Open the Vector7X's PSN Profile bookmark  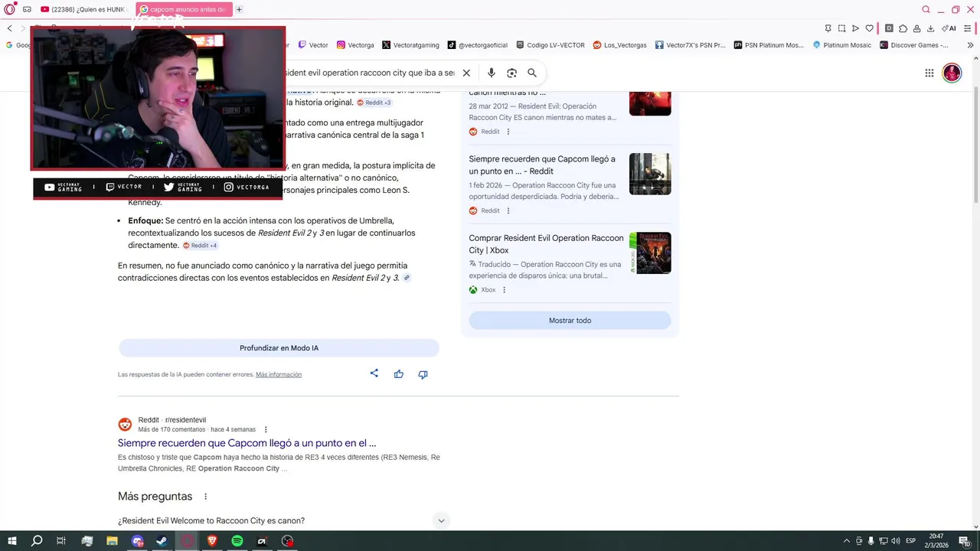690,45
